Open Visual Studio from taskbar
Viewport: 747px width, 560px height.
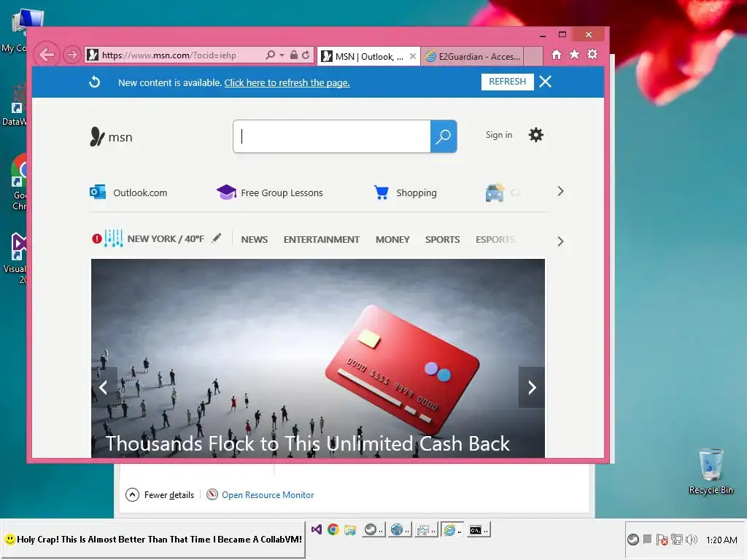[317, 529]
